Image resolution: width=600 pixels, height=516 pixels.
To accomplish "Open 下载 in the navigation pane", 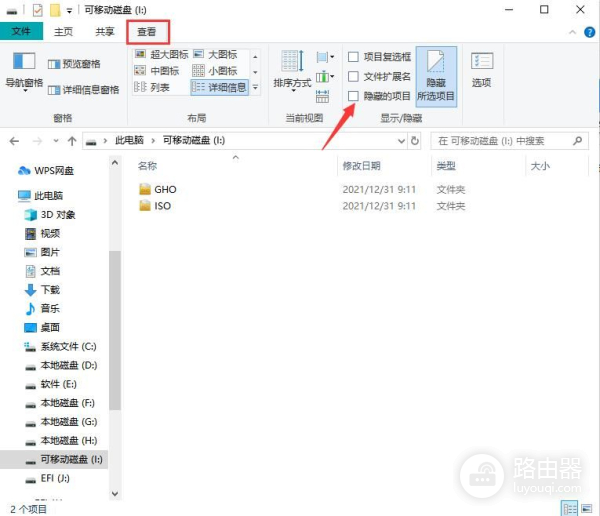I will coord(42,290).
